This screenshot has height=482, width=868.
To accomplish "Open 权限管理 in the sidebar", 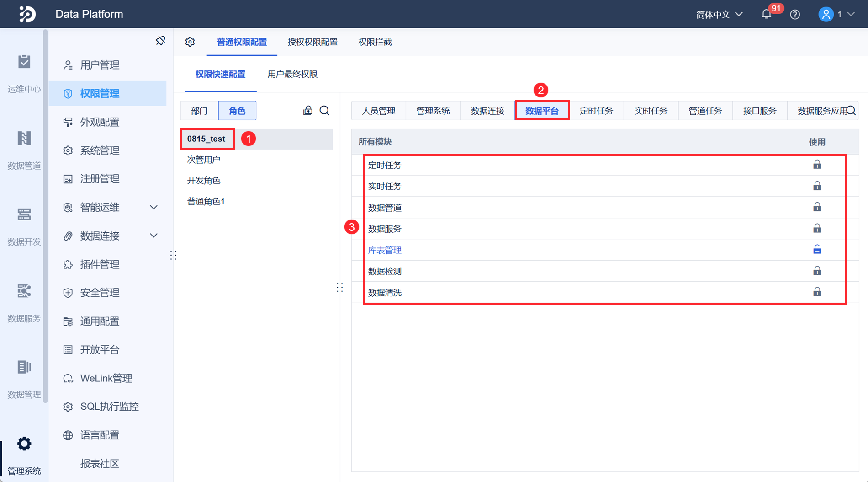I will [x=108, y=93].
